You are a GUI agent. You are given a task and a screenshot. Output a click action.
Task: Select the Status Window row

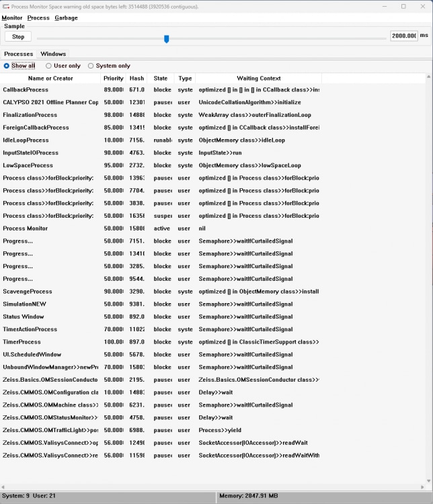161,317
